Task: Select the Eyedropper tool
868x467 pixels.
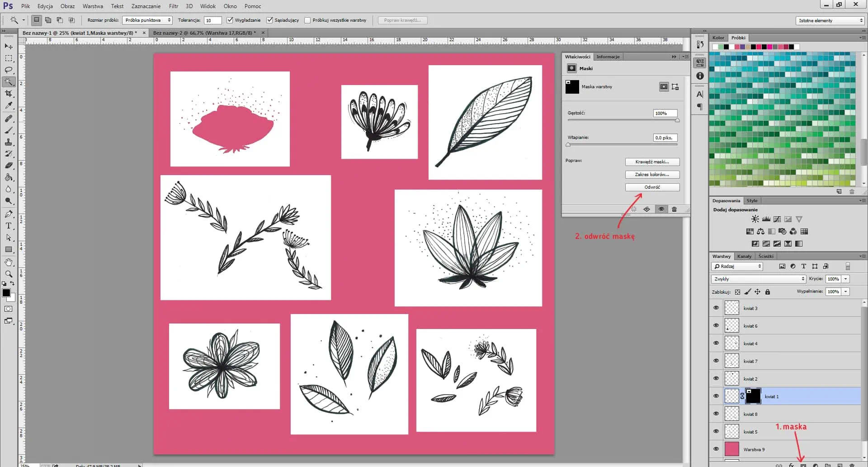Action: [9, 105]
